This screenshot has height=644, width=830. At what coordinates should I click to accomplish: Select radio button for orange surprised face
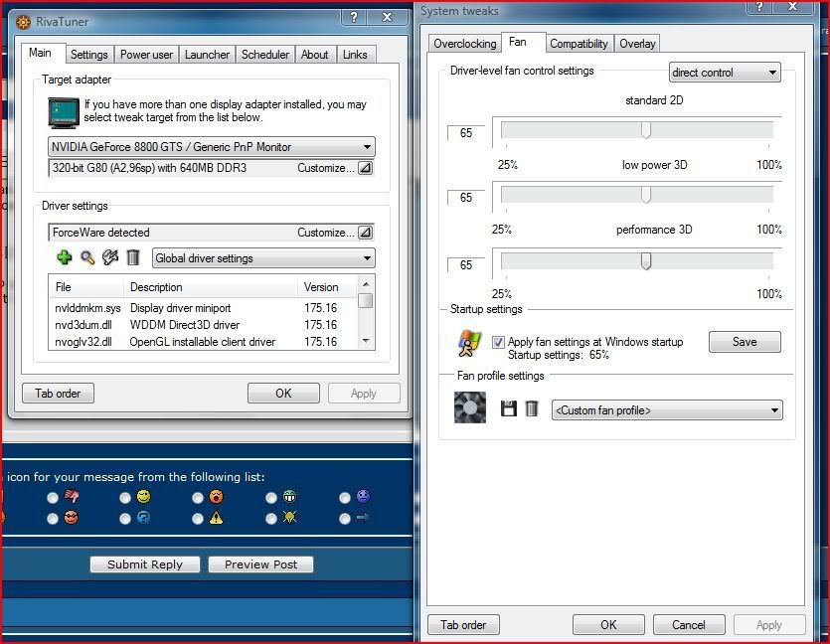coord(198,498)
